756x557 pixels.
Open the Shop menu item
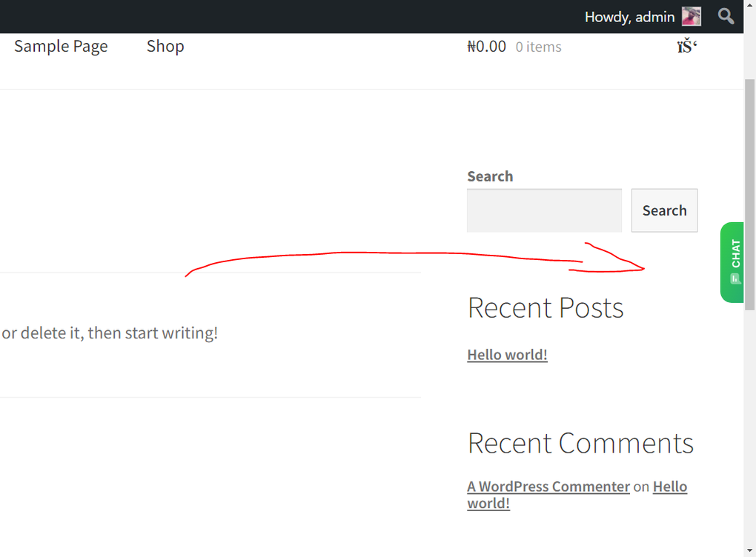tap(165, 46)
